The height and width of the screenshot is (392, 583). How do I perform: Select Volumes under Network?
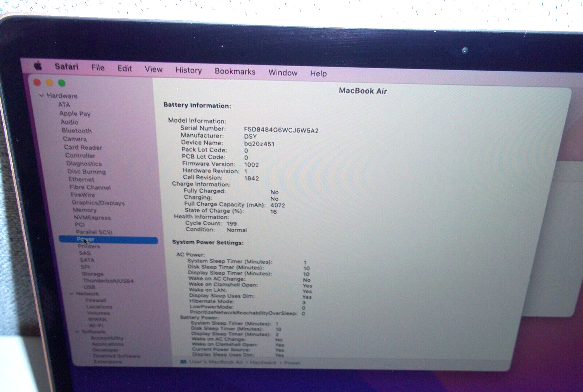tap(98, 313)
